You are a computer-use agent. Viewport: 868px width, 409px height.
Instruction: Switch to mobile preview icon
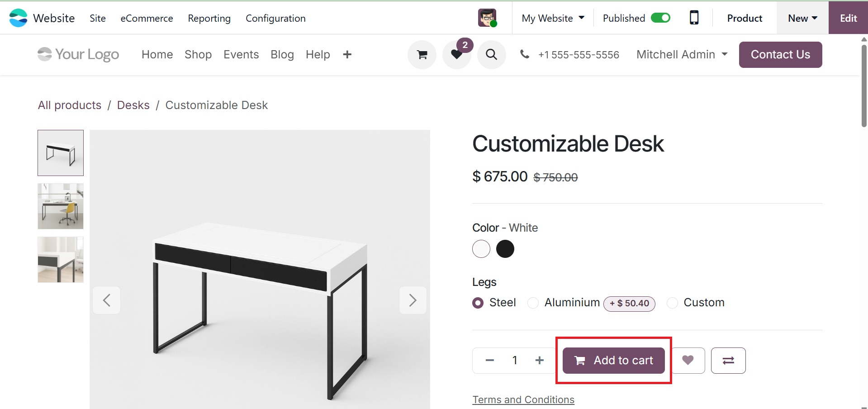point(694,18)
